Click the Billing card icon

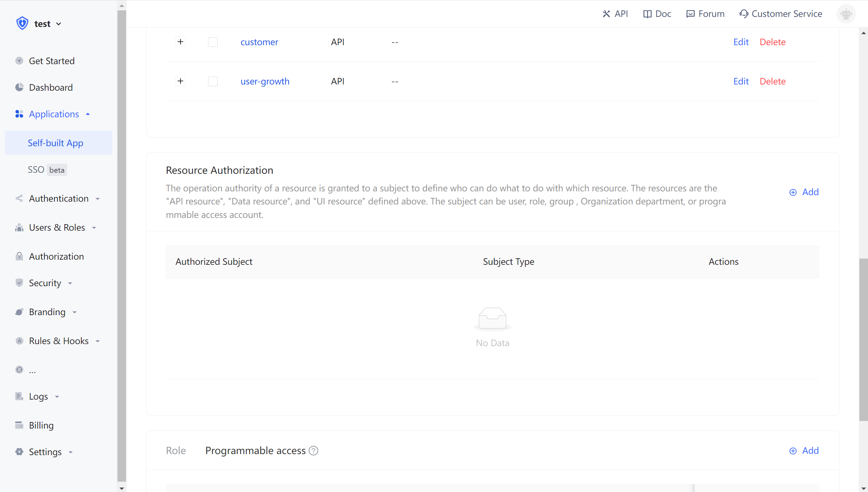click(x=19, y=425)
